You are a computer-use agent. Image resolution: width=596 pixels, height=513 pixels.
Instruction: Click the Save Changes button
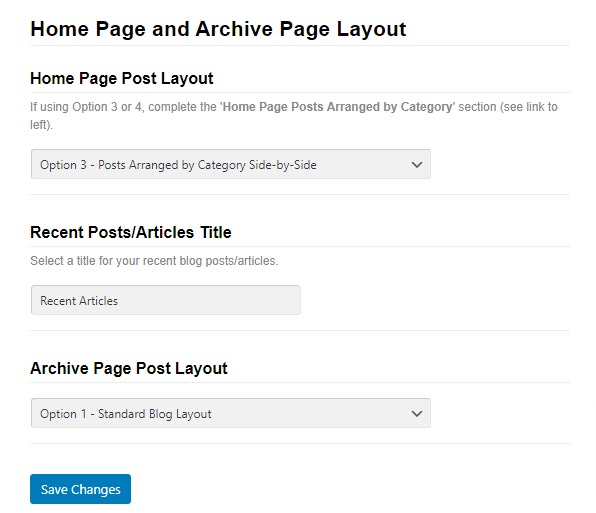(x=81, y=489)
